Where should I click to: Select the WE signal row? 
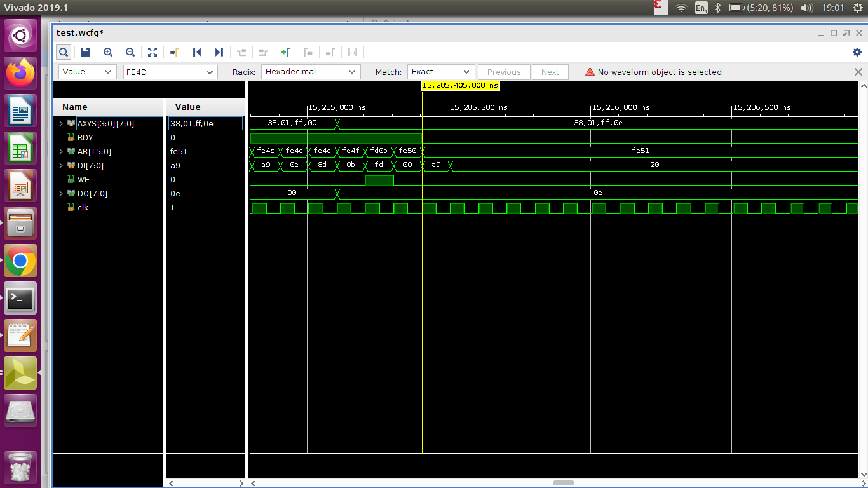click(x=83, y=180)
